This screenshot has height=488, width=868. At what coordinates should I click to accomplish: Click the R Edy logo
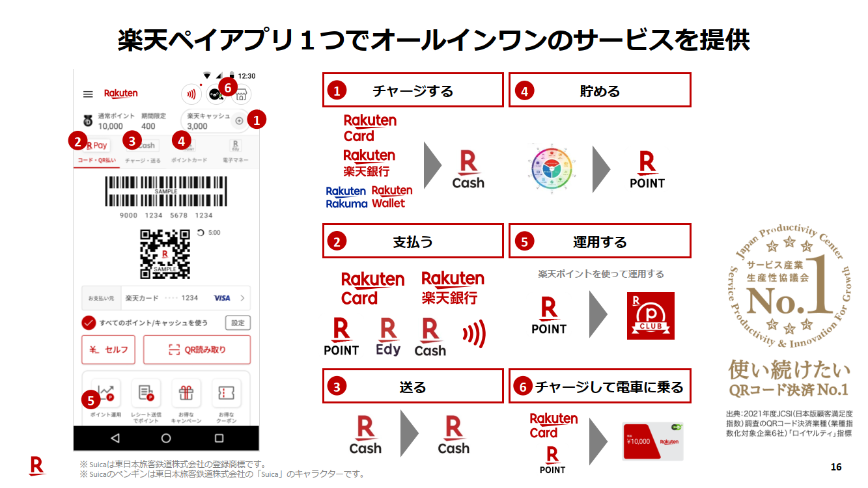tap(388, 337)
